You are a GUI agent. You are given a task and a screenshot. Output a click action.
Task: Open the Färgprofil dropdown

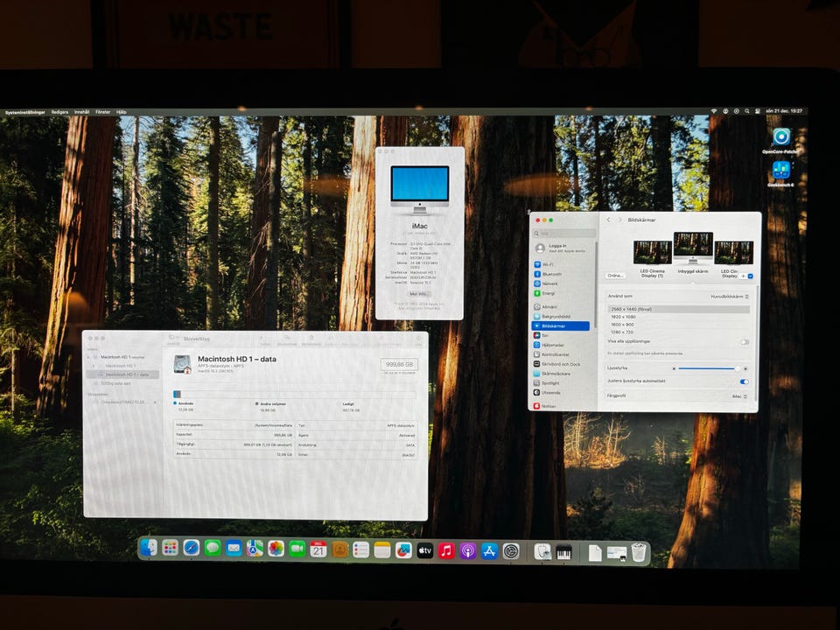click(x=740, y=396)
